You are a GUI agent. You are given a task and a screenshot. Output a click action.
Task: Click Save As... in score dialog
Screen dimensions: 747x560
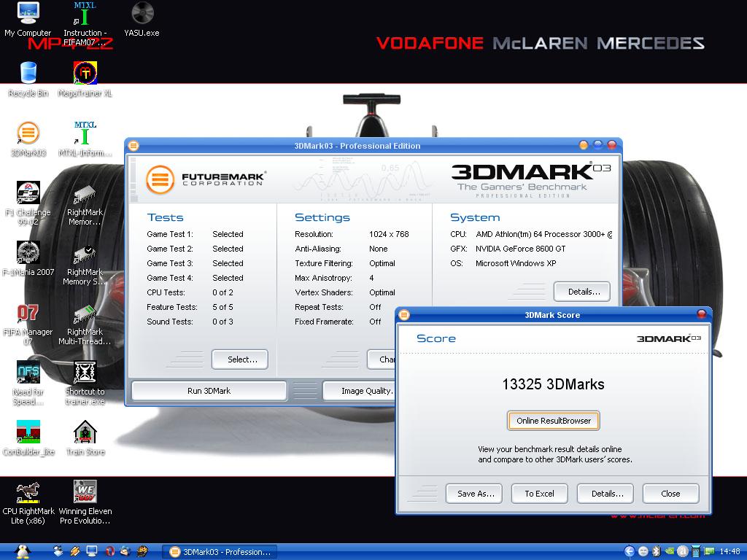(x=473, y=494)
